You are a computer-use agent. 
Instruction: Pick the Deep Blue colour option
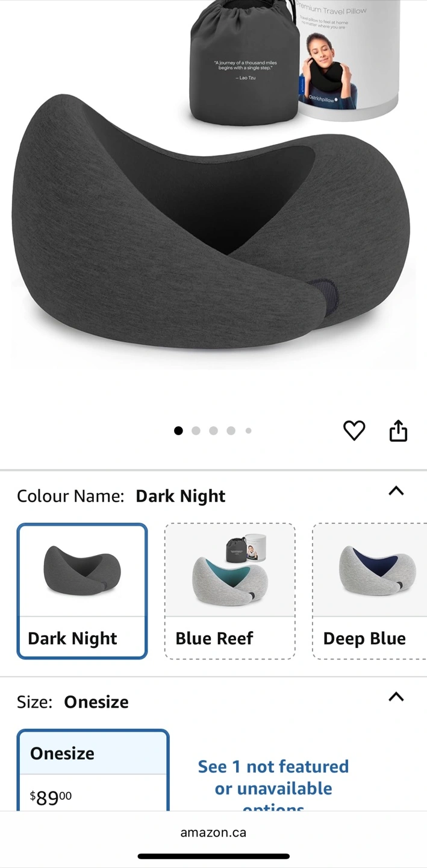370,591
